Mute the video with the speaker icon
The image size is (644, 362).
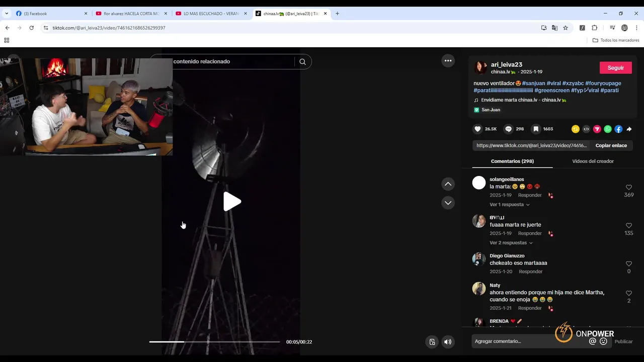(448, 342)
